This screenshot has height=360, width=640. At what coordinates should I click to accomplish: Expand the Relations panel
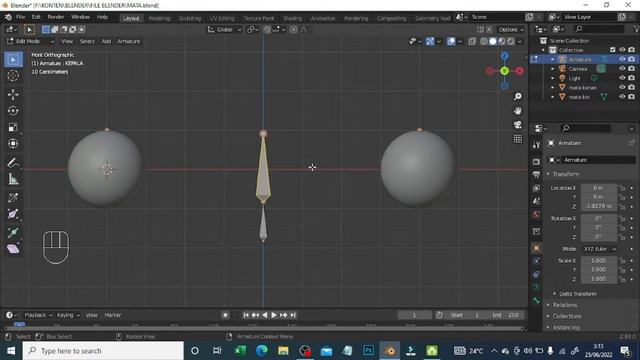pyautogui.click(x=565, y=305)
